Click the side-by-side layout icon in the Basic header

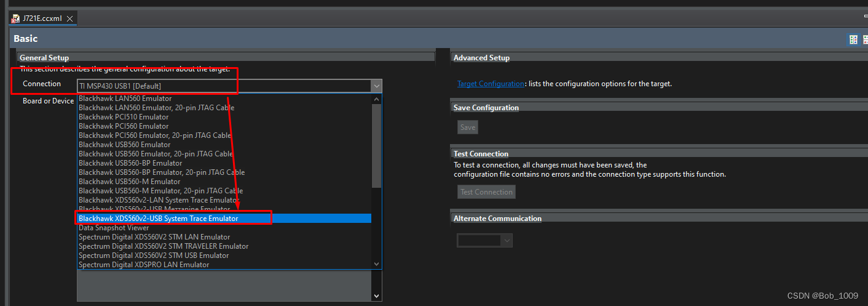[x=853, y=39]
